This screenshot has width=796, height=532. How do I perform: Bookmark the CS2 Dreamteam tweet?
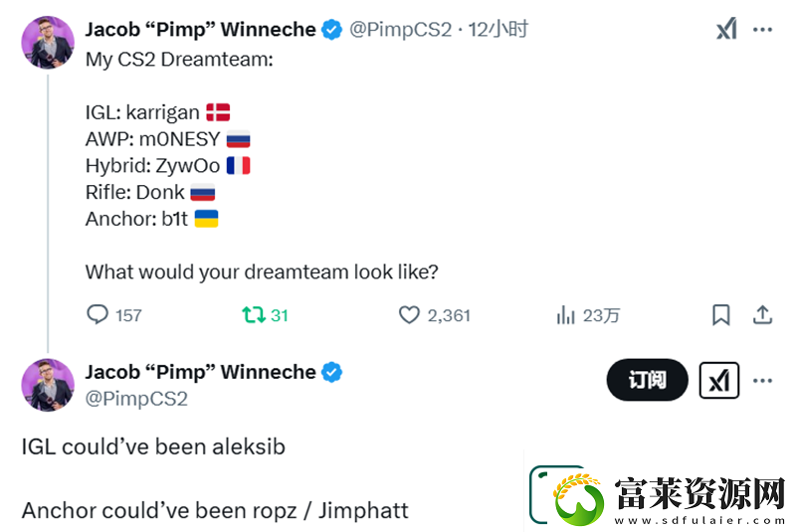720,315
